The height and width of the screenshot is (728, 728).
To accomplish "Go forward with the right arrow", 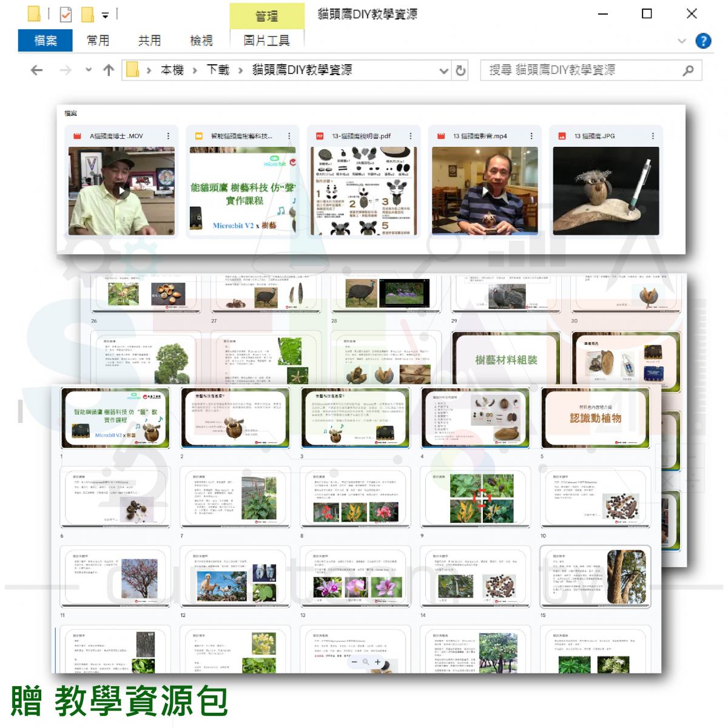I will tap(65, 70).
